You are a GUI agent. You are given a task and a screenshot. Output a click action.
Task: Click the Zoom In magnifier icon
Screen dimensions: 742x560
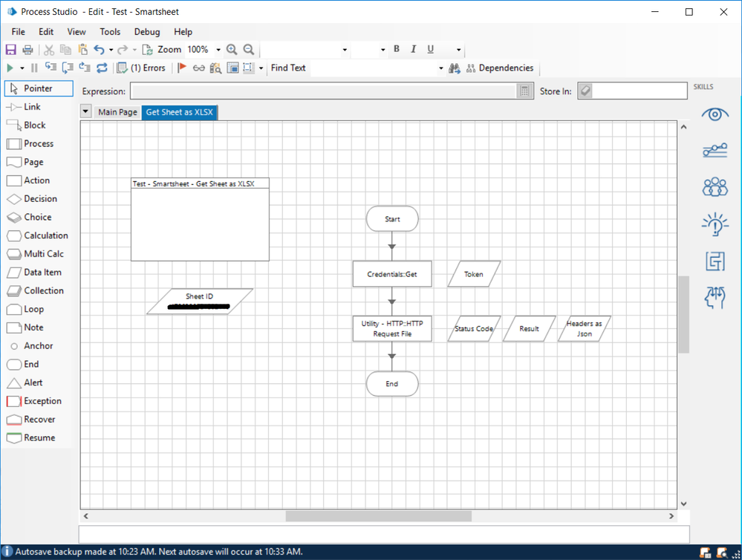click(x=232, y=50)
